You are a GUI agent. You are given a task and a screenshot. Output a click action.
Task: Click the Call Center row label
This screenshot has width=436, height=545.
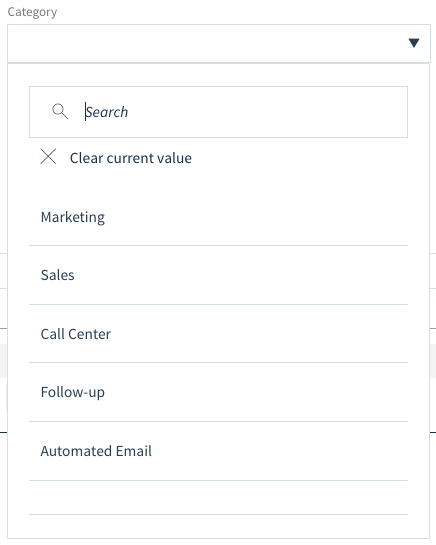click(x=76, y=334)
